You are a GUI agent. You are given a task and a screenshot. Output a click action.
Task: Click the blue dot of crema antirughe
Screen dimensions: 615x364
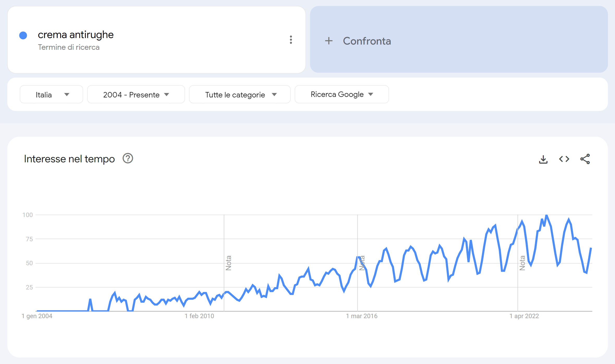tap(23, 35)
